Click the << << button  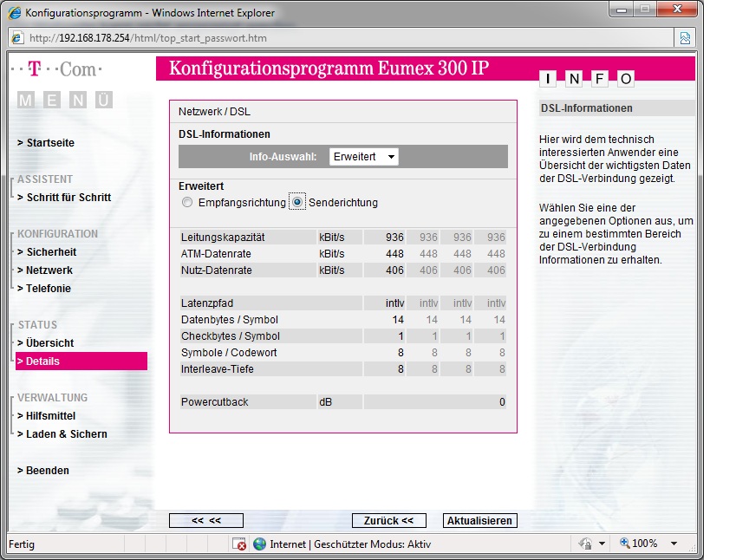[x=206, y=521]
